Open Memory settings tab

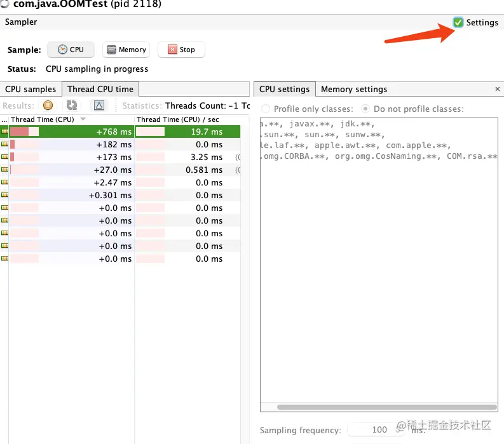pos(354,89)
